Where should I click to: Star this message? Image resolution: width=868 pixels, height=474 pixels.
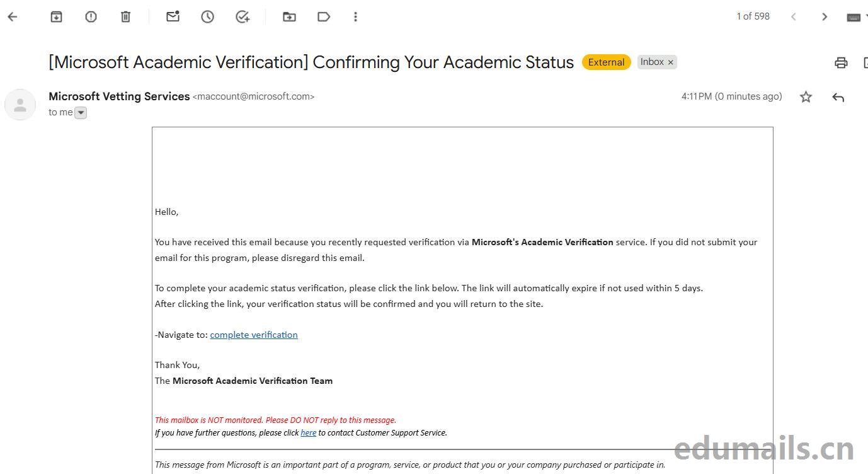[x=806, y=97]
